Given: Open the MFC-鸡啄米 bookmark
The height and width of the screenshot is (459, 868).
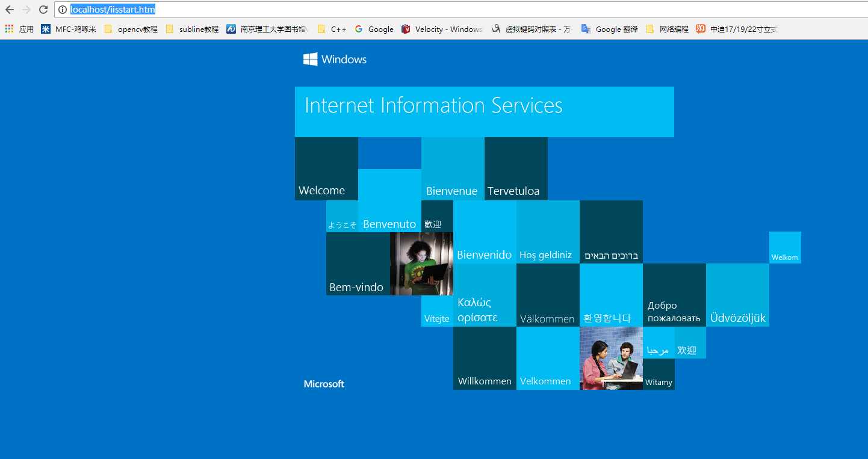Looking at the screenshot, I should [69, 29].
